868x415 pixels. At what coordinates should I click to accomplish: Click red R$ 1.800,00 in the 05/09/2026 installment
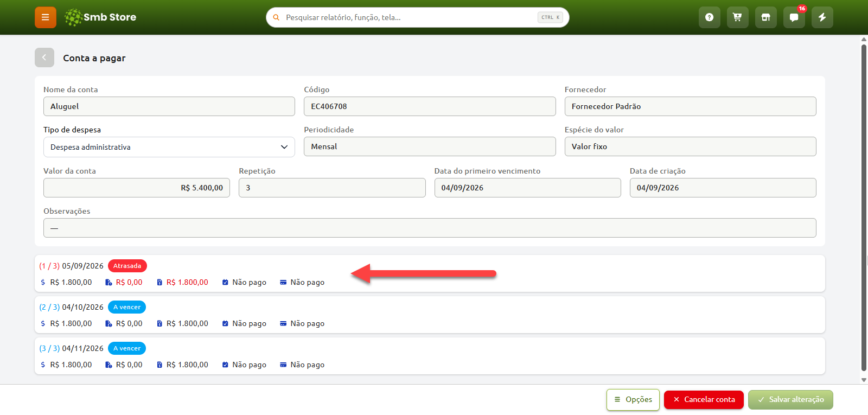(x=187, y=282)
